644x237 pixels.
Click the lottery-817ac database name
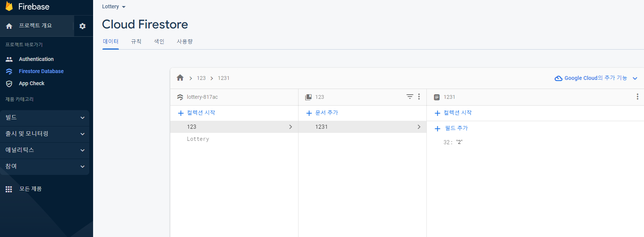click(202, 97)
